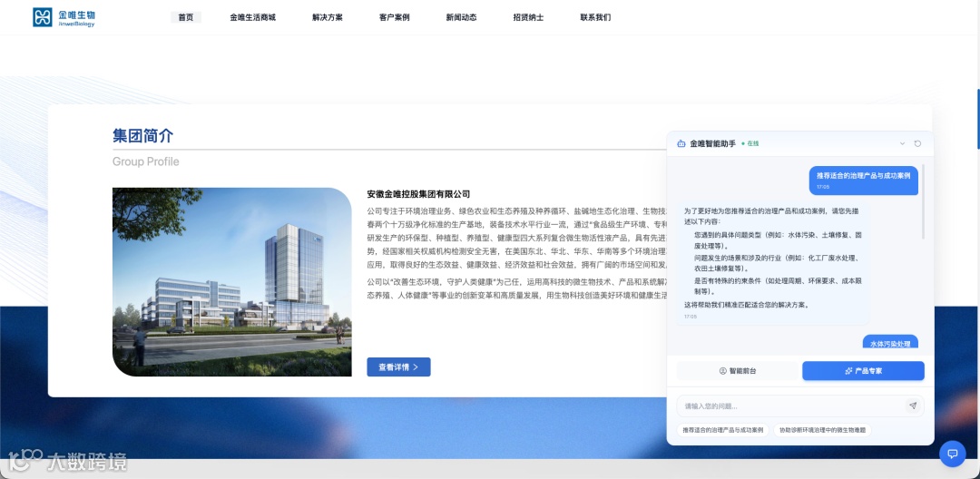Click the 集团简介 section title
Viewport: 980px width, 479px height.
pyautogui.click(x=143, y=136)
